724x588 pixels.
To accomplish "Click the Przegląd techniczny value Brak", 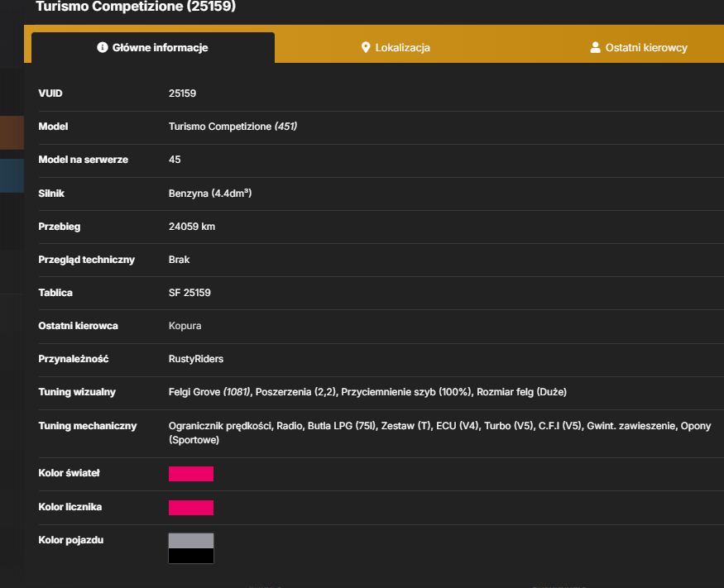I will [180, 260].
